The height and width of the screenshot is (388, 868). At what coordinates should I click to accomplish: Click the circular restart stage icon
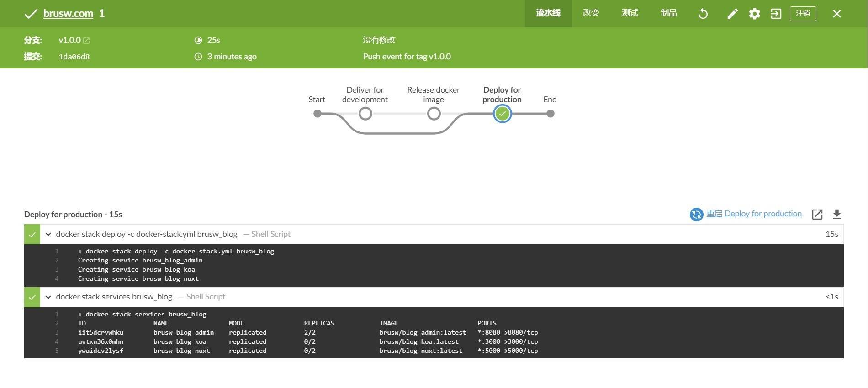point(696,214)
